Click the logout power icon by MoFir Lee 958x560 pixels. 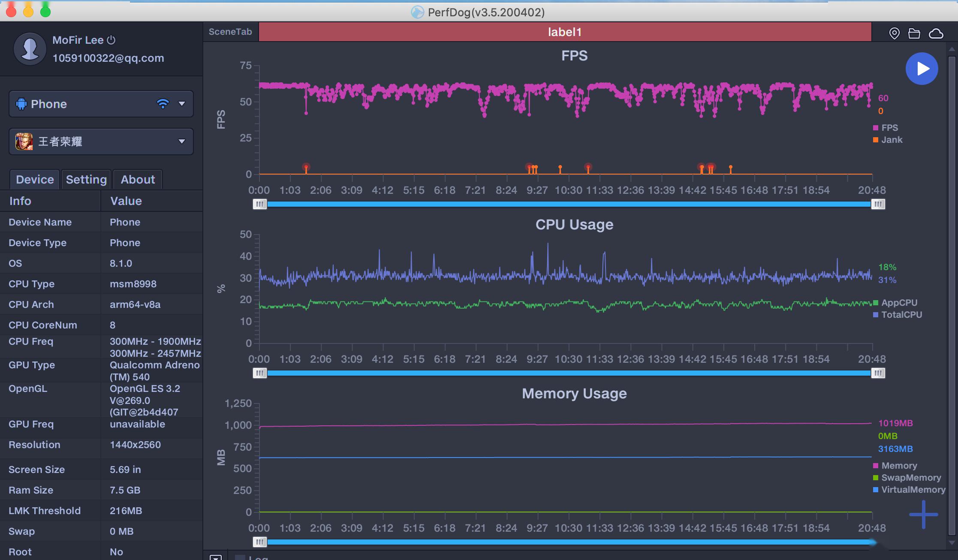[x=111, y=40]
